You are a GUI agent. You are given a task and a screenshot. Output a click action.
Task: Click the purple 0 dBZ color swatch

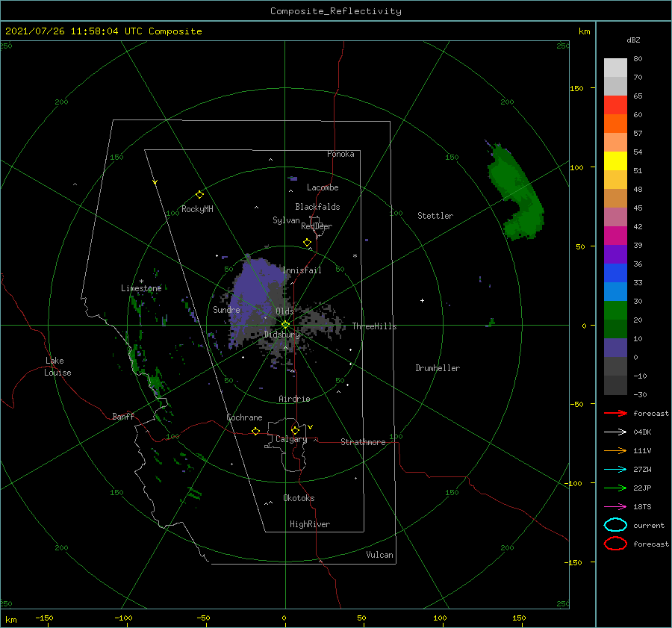click(x=615, y=348)
